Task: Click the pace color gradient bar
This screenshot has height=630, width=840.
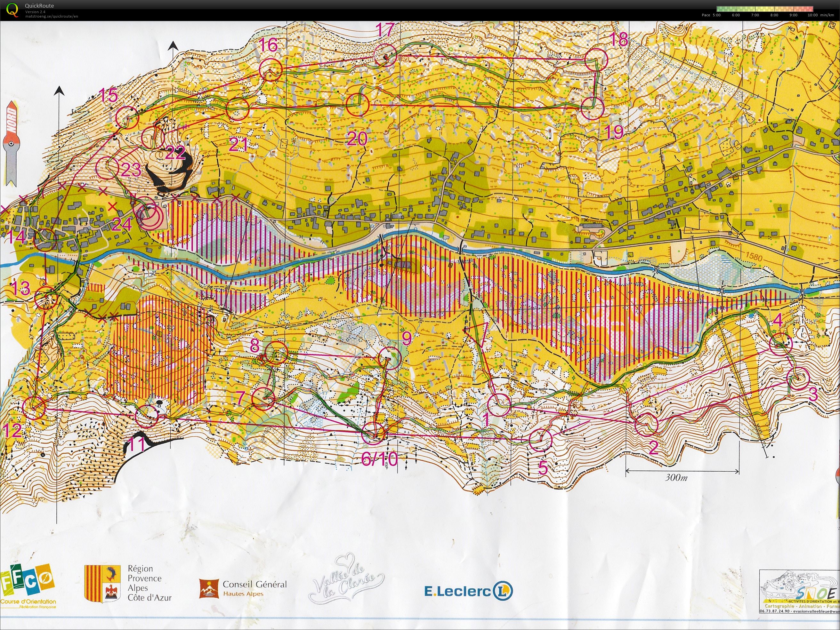Action: 764,9
